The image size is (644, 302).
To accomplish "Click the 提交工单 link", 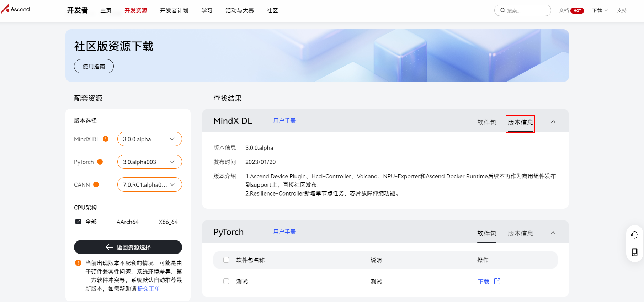I will (x=149, y=288).
